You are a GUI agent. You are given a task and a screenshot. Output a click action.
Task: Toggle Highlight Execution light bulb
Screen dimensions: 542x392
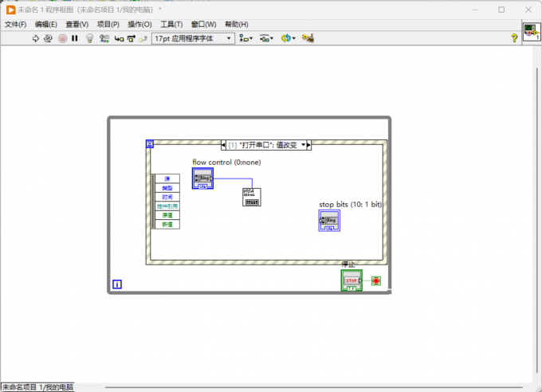[x=89, y=38]
